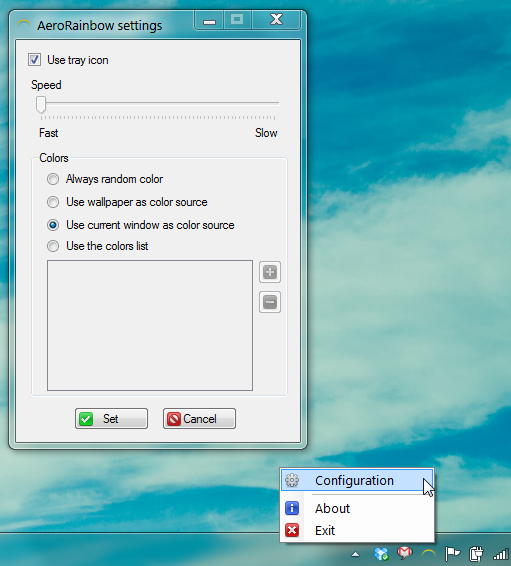Click the Gmail notifier tray icon

tap(405, 553)
